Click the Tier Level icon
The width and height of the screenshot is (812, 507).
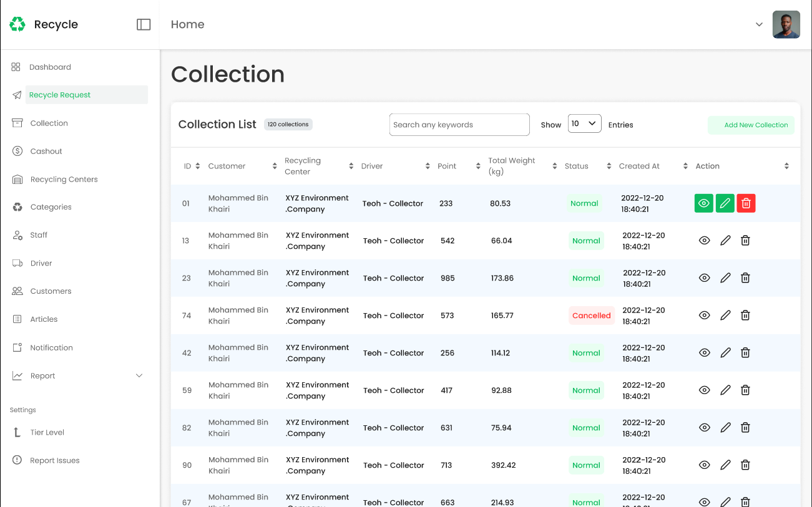pos(17,432)
